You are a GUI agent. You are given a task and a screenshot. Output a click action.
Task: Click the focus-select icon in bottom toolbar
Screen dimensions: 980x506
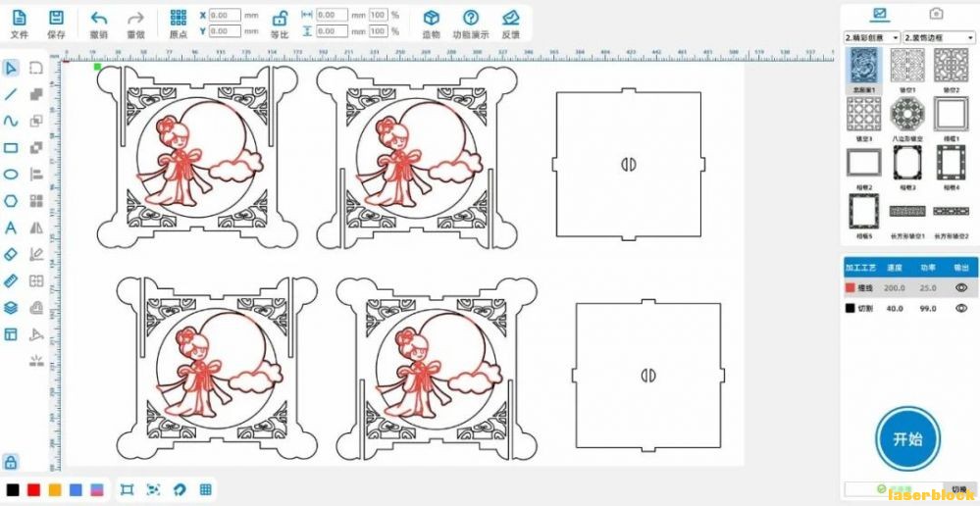click(x=153, y=489)
